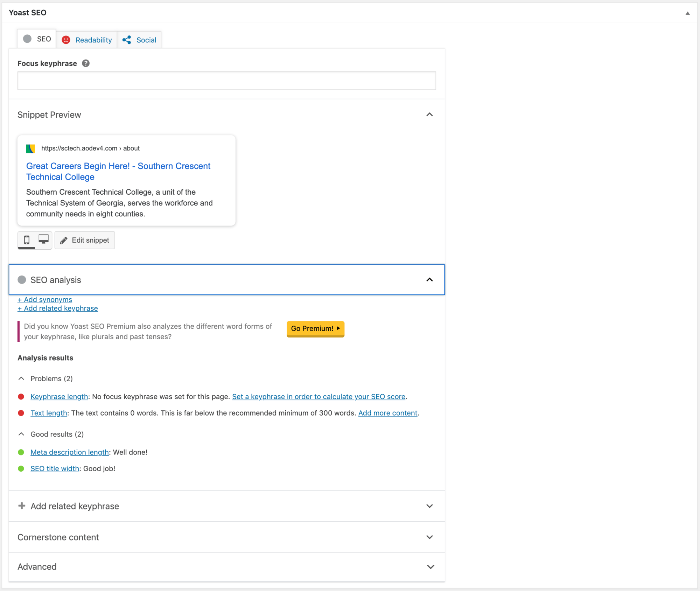Collapse the Yoast SEO metabox triangle
Image resolution: width=700 pixels, height=591 pixels.
(687, 13)
